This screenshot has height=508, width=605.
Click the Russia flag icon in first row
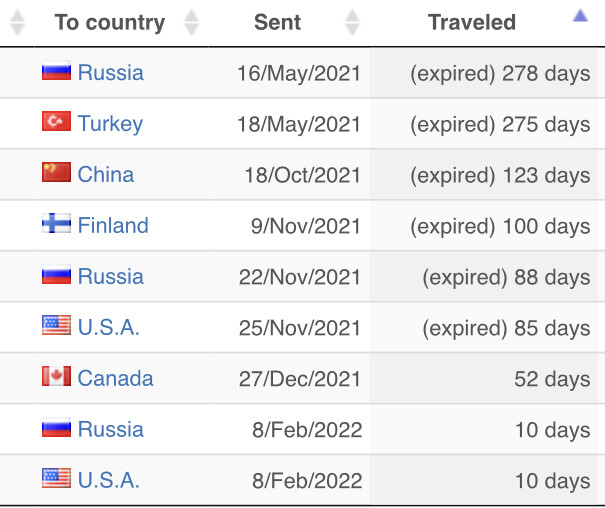click(56, 70)
